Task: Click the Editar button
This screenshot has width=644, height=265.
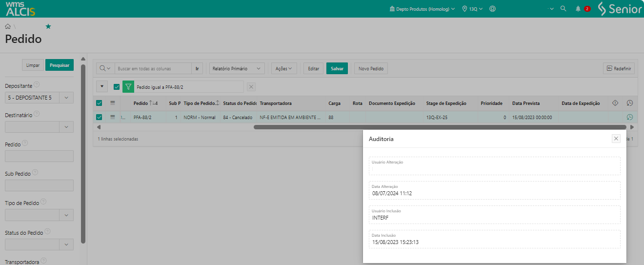Action: tap(314, 69)
